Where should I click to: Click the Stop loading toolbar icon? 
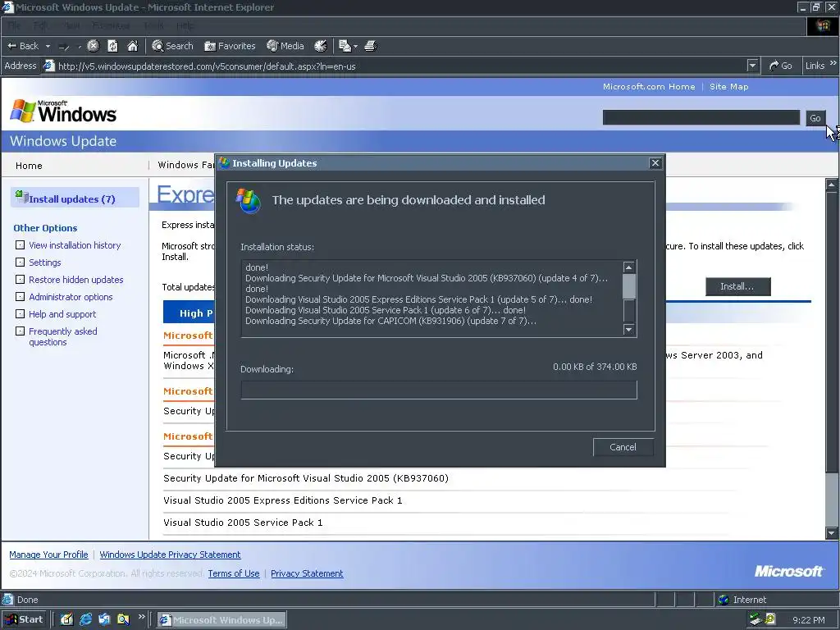pos(93,46)
